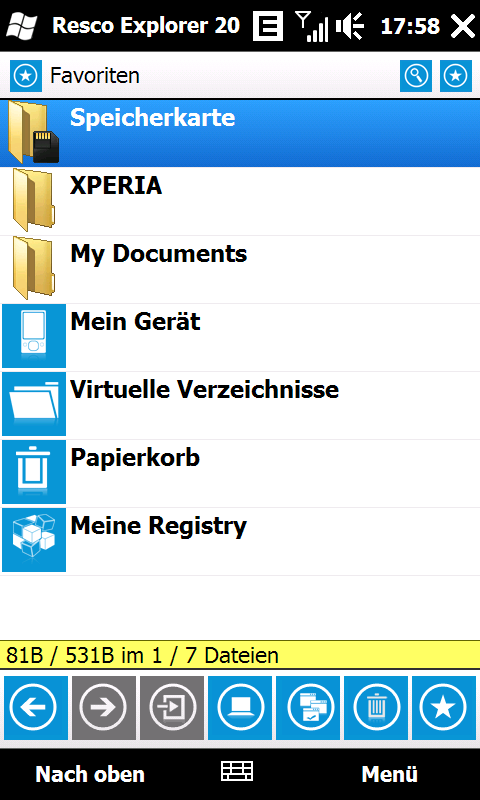Tap the forward arrow toolbar icon

coord(104,708)
